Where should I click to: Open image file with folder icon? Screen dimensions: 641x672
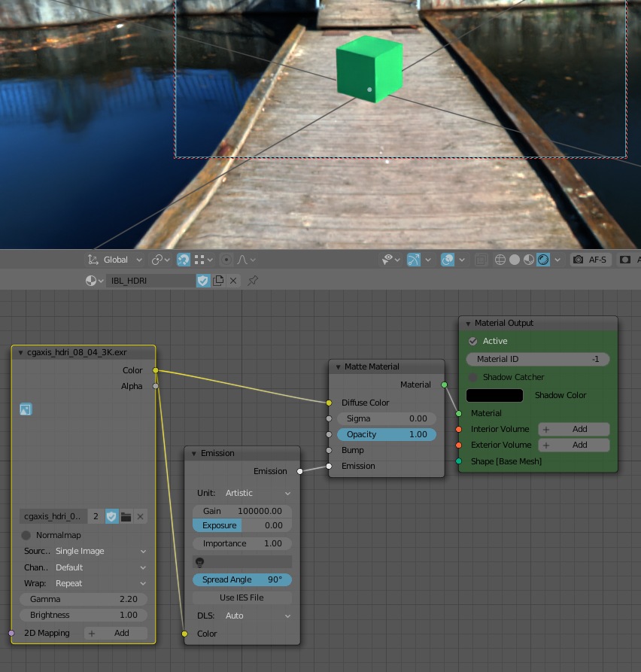pyautogui.click(x=126, y=516)
